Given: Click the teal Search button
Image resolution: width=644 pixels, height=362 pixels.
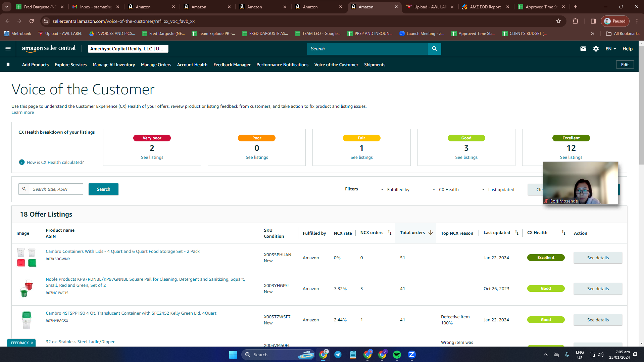Looking at the screenshot, I should tap(103, 189).
